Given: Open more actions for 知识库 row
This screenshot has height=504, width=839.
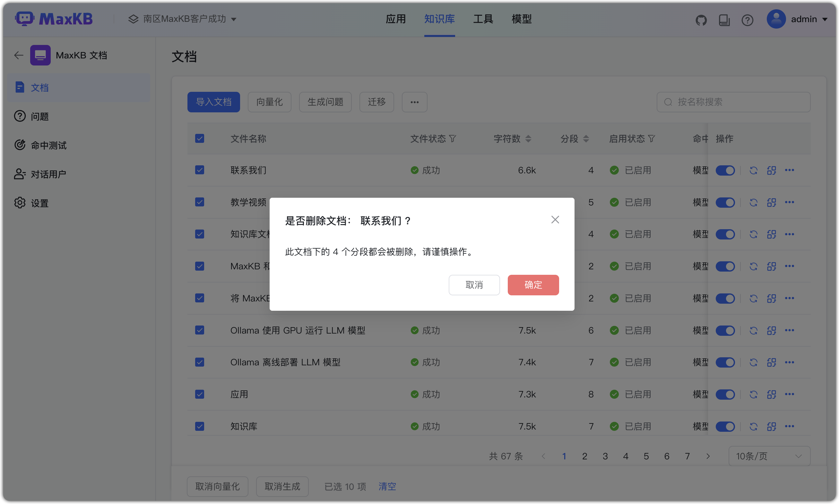Looking at the screenshot, I should pos(789,426).
